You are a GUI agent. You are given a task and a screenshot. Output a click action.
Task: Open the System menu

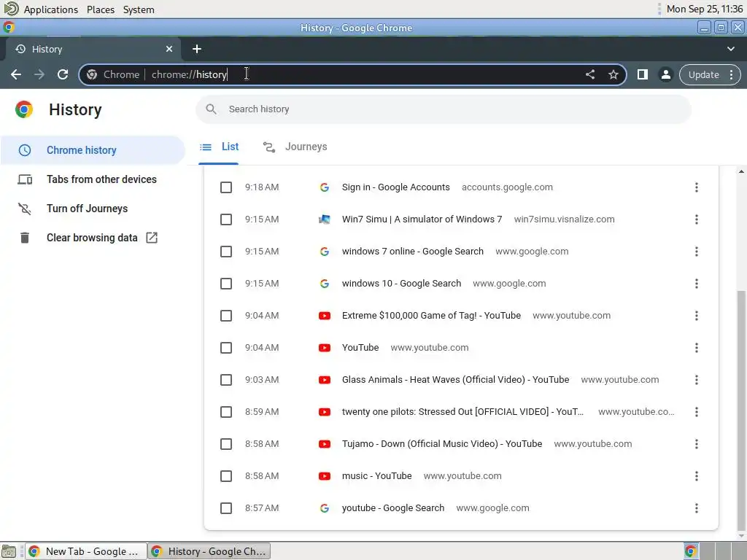pos(139,9)
